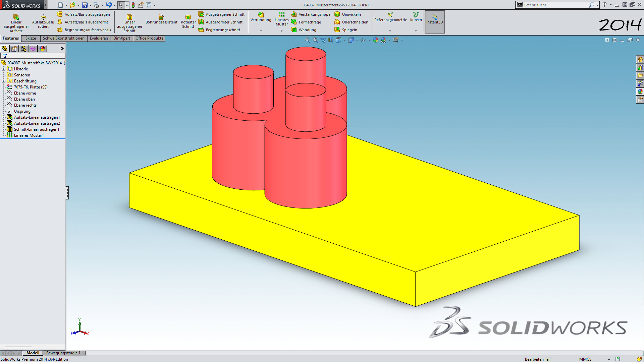The image size is (644, 362).
Task: Open View Settings dropdown
Action: [402, 41]
